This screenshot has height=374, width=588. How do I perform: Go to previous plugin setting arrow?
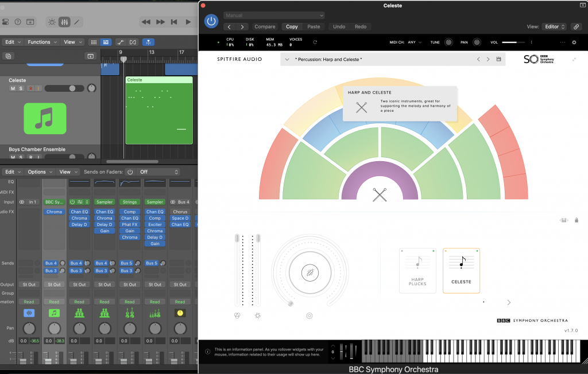229,26
